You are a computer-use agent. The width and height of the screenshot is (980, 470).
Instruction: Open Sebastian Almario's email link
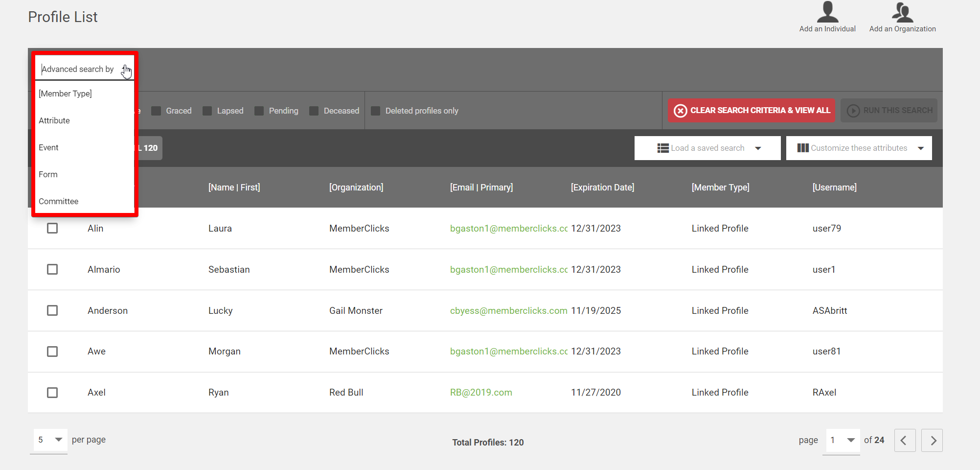click(508, 269)
